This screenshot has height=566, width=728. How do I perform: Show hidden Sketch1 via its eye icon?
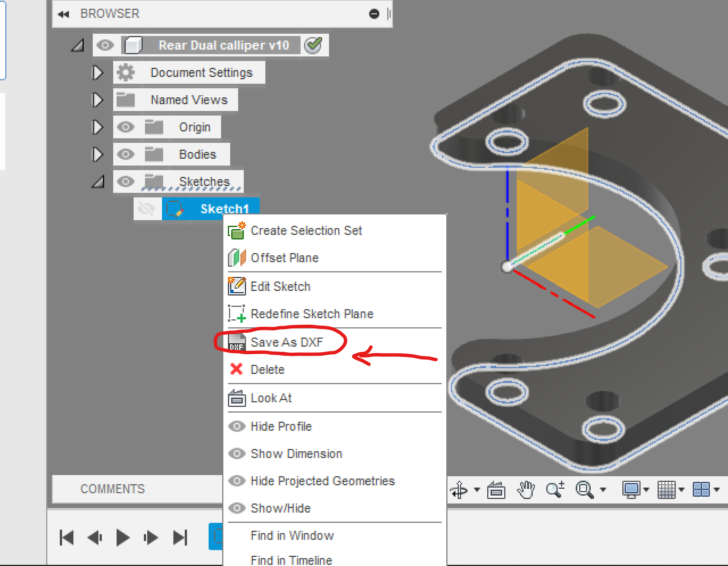[146, 209]
